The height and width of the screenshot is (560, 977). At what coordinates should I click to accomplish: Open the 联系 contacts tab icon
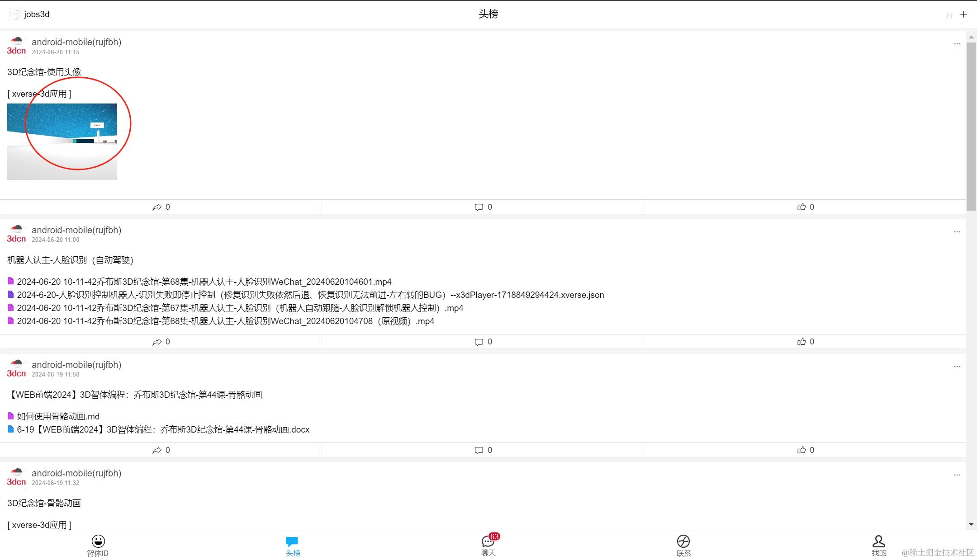click(x=683, y=541)
